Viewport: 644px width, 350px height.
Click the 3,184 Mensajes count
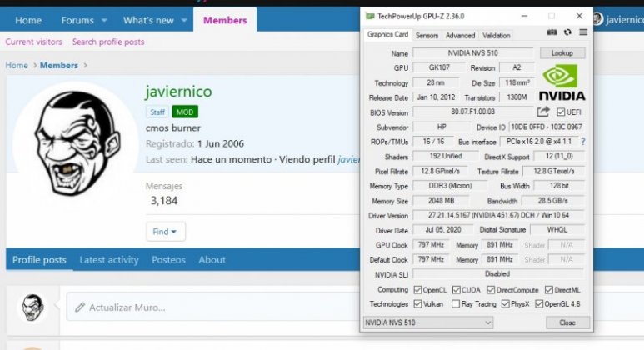coord(164,201)
